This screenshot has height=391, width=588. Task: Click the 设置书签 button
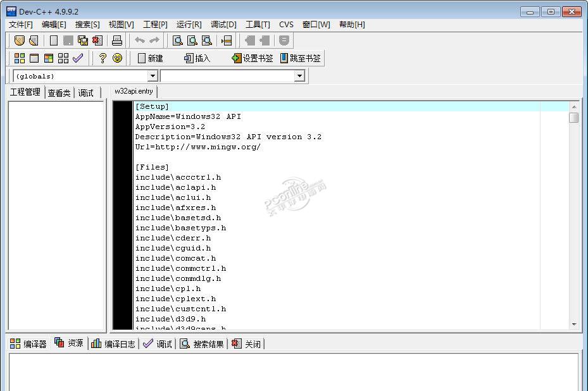[253, 58]
